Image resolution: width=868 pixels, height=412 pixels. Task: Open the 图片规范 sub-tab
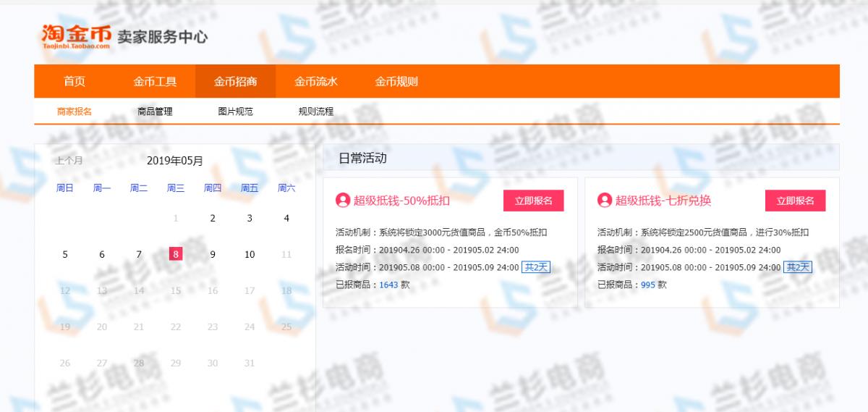tap(235, 112)
